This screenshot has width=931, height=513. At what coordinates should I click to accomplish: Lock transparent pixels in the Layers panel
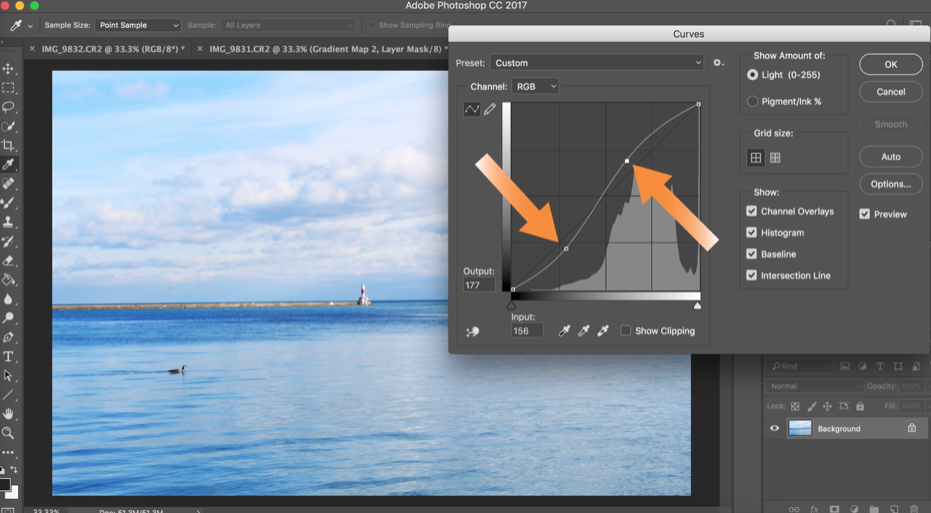(x=795, y=406)
